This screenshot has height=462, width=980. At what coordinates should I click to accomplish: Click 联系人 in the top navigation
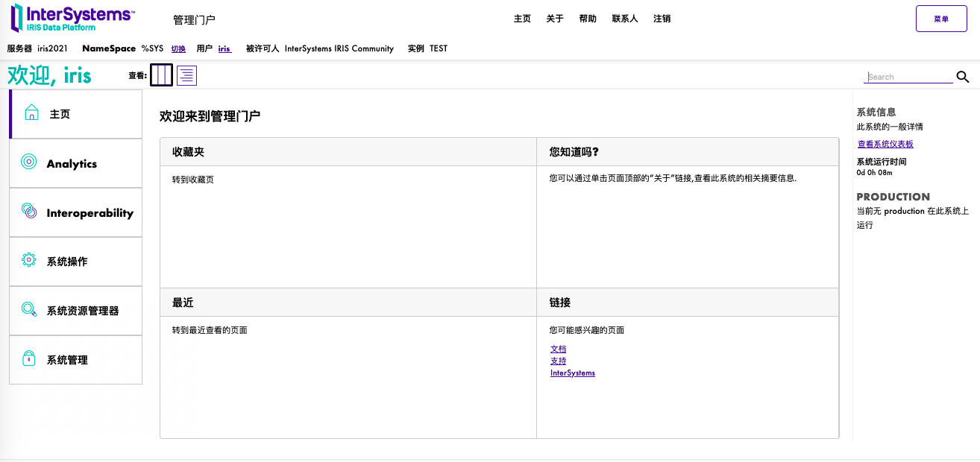625,18
